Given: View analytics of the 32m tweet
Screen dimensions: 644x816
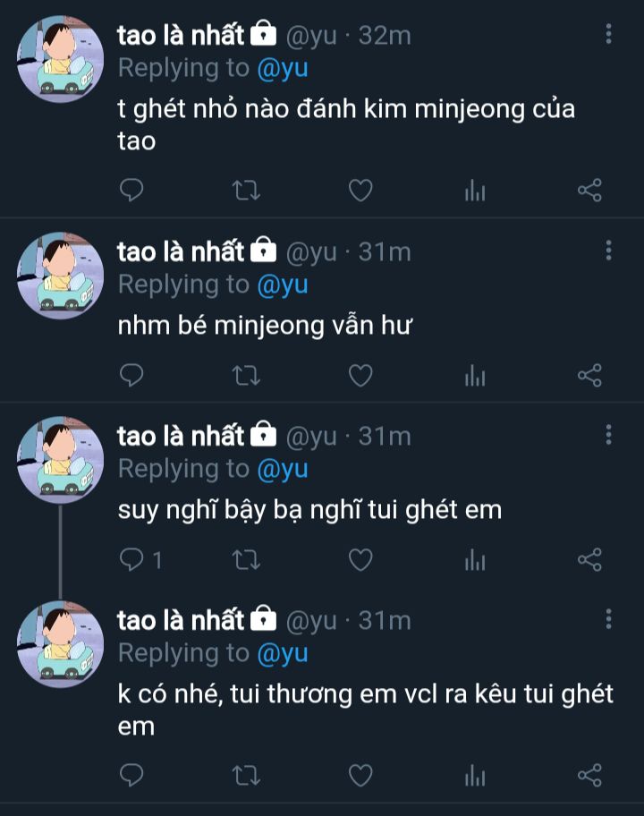Looking at the screenshot, I should [475, 190].
